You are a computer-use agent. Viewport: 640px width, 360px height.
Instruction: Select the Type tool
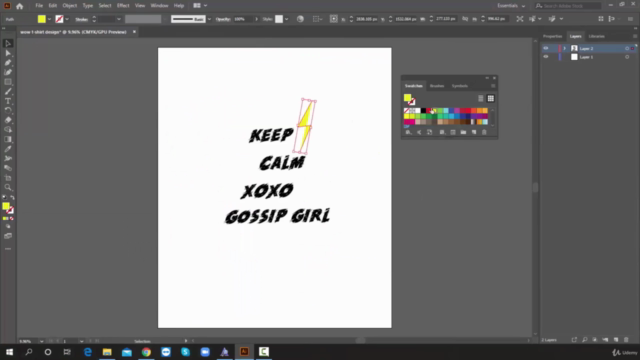8,101
